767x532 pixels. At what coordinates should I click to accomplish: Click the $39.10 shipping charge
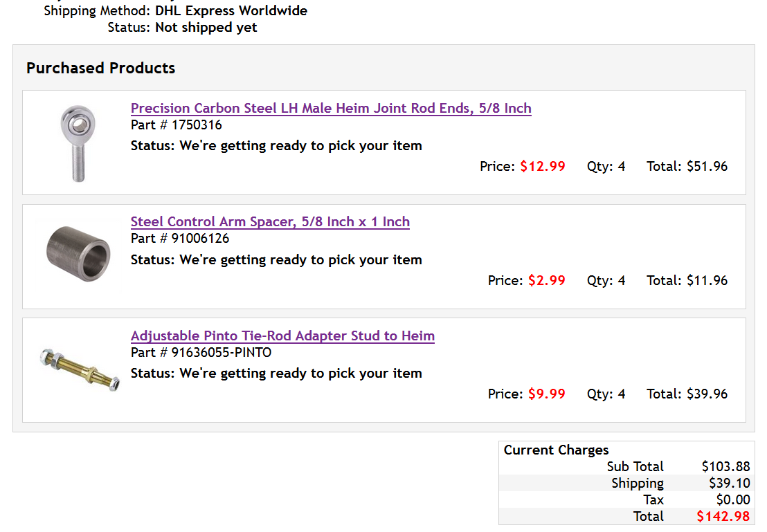tap(730, 483)
